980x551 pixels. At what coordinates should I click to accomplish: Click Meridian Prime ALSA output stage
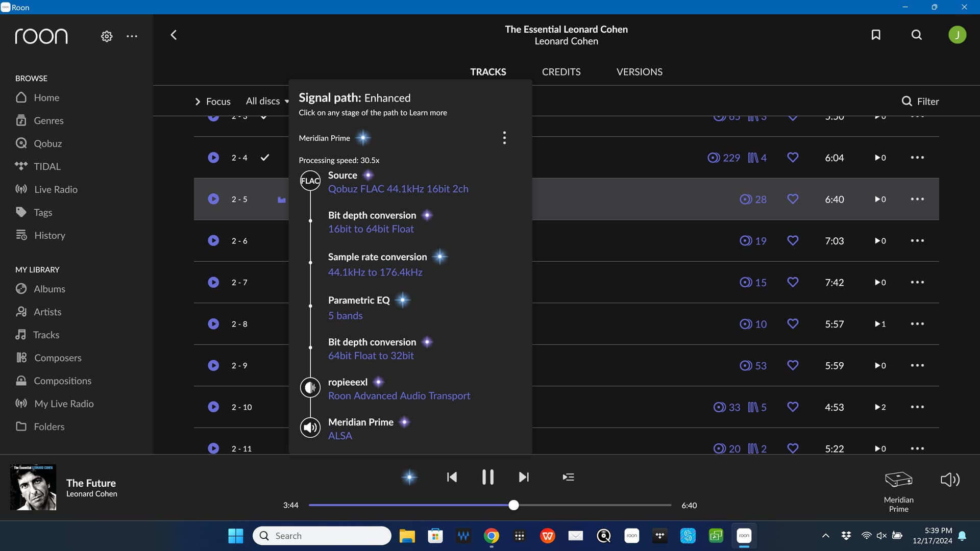(361, 429)
